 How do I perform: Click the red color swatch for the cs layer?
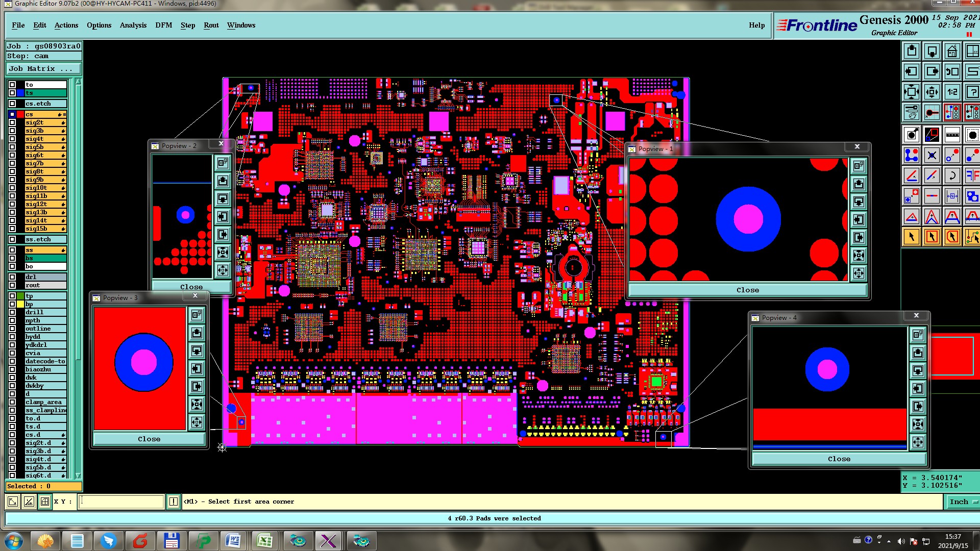[20, 115]
